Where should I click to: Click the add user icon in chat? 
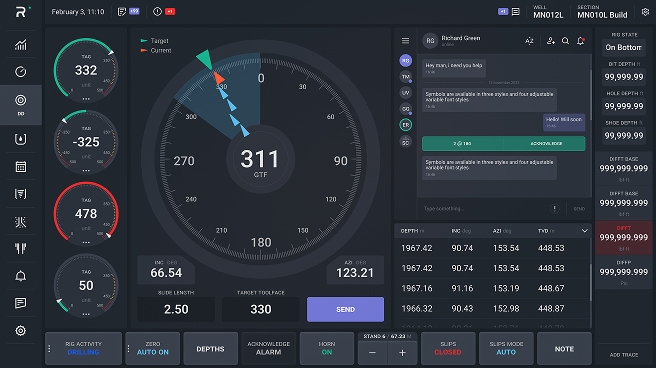tap(551, 41)
